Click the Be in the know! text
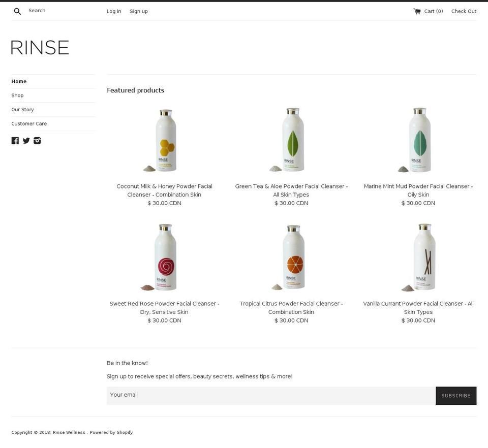 127,363
